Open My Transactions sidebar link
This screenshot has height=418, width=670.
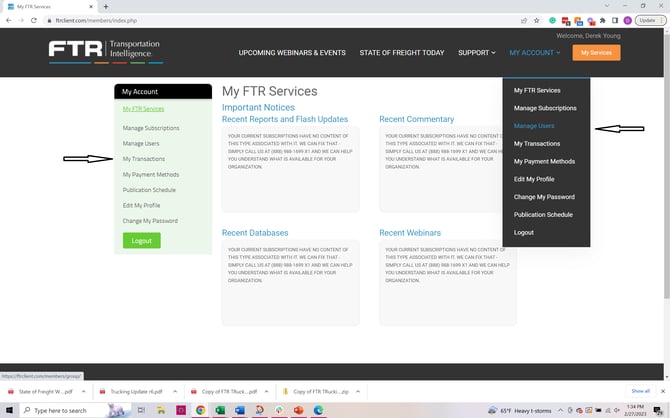coord(144,159)
